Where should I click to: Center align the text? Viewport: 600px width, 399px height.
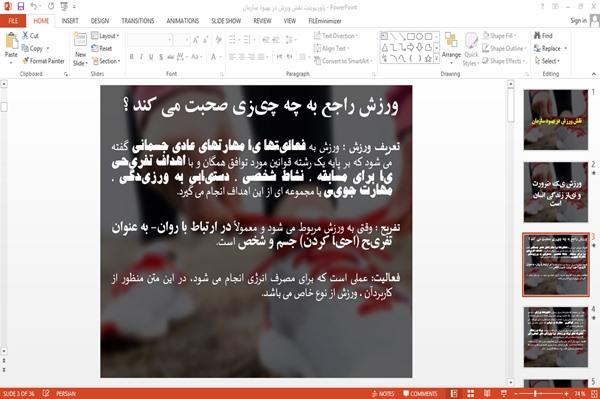pos(241,57)
